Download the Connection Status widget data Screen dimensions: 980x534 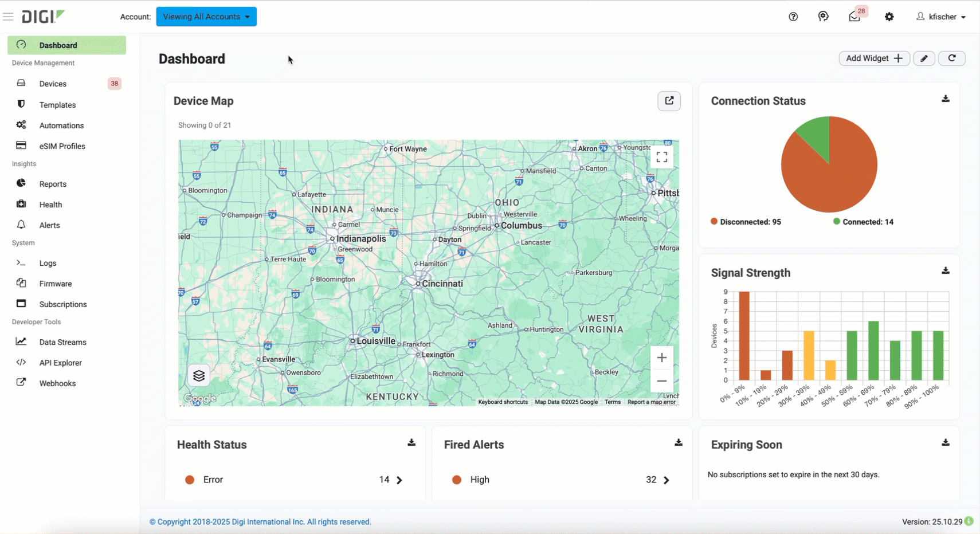pyautogui.click(x=946, y=99)
